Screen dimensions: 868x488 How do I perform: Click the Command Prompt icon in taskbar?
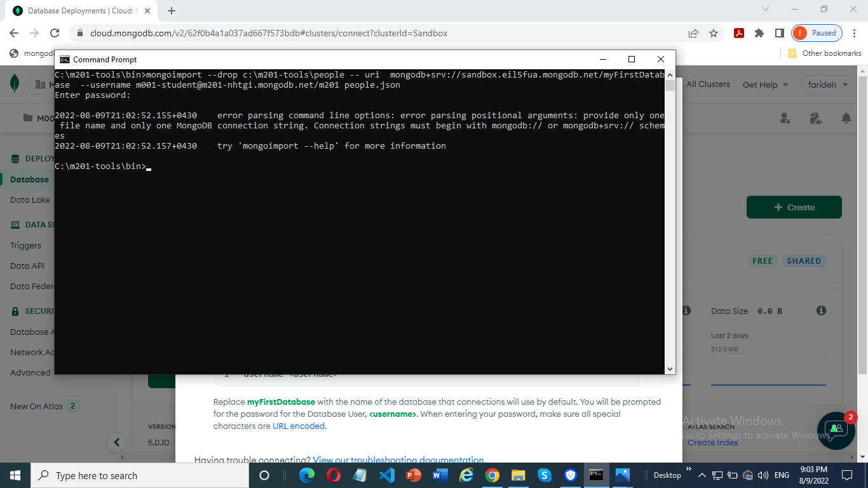pyautogui.click(x=595, y=475)
